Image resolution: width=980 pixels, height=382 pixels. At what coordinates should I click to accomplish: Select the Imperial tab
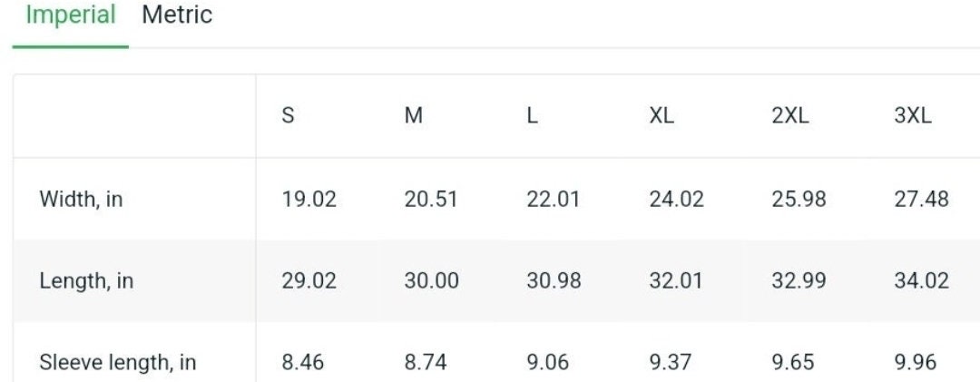[71, 15]
